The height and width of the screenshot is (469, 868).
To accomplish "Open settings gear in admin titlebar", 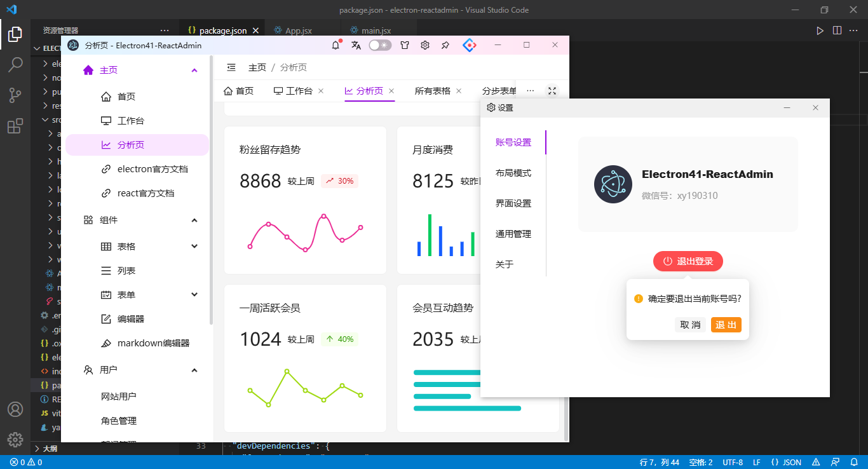I will (x=425, y=45).
